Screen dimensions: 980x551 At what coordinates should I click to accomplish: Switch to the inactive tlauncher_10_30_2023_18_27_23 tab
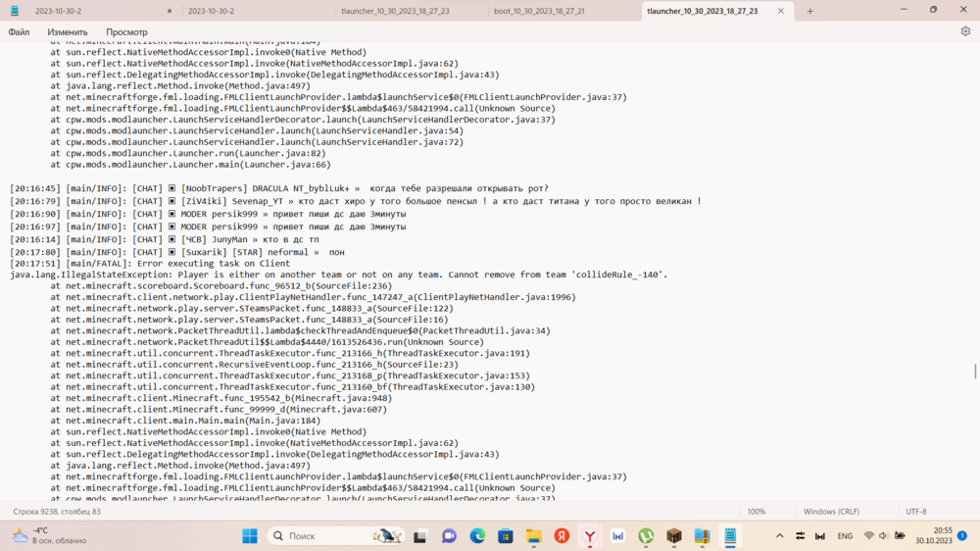(412, 11)
